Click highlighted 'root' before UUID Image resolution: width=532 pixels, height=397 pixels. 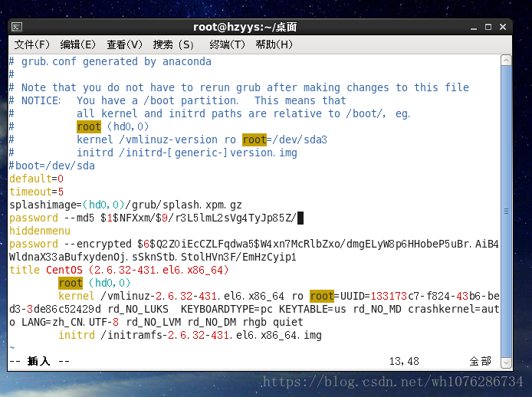click(x=322, y=297)
